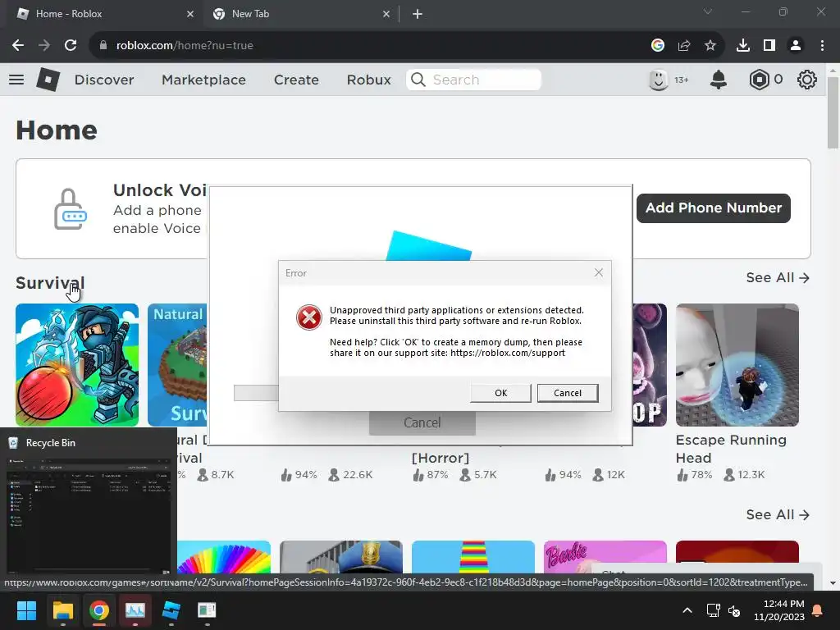This screenshot has height=630, width=840.
Task: Open the ninja blade ball game thumbnail
Action: pos(77,365)
